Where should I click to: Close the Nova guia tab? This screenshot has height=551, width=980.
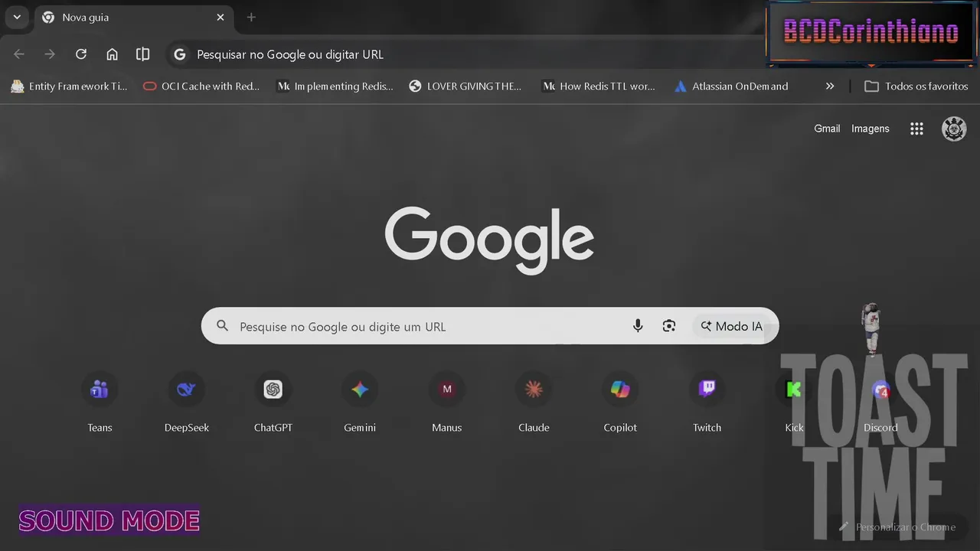pyautogui.click(x=220, y=17)
